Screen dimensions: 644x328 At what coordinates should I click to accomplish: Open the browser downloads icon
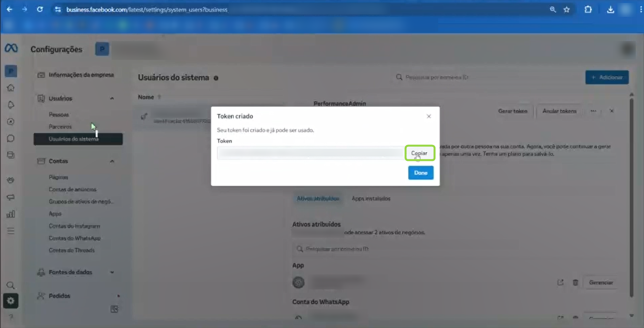pos(611,10)
